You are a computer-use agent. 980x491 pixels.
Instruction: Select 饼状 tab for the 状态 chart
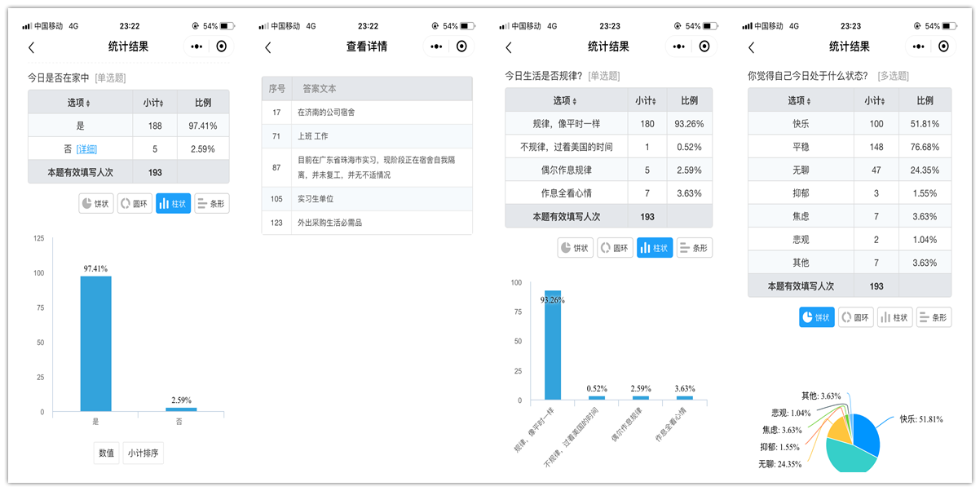pyautogui.click(x=817, y=317)
